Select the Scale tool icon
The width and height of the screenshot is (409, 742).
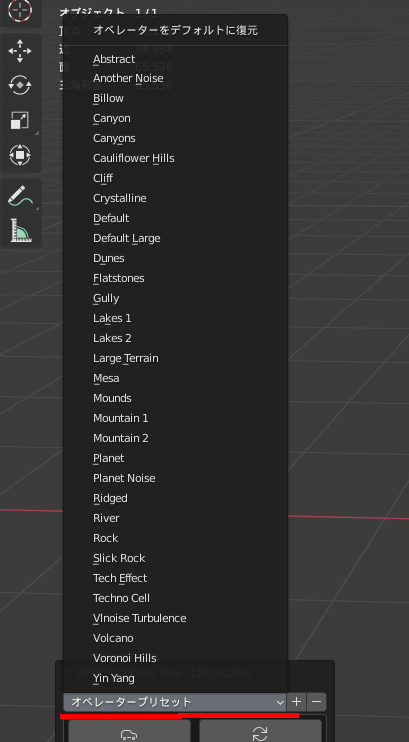pos(20,121)
